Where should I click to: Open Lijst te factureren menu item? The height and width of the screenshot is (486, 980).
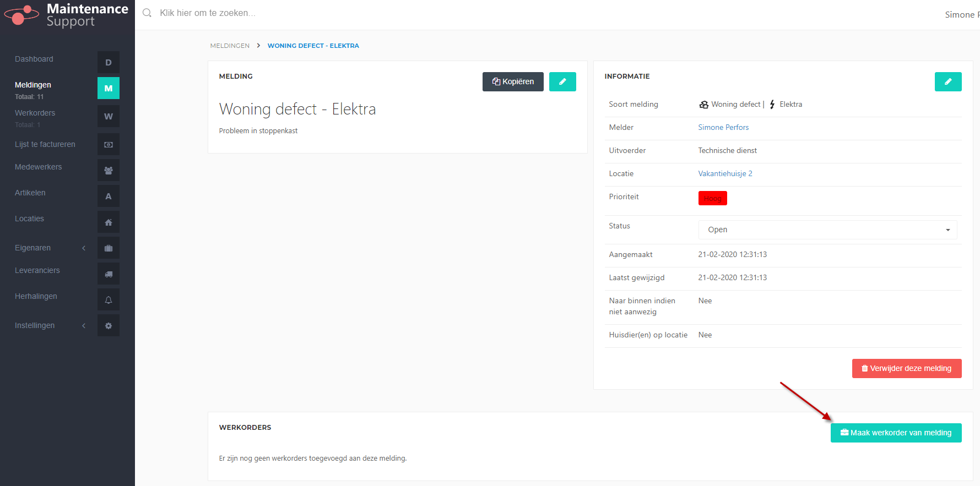click(x=45, y=144)
